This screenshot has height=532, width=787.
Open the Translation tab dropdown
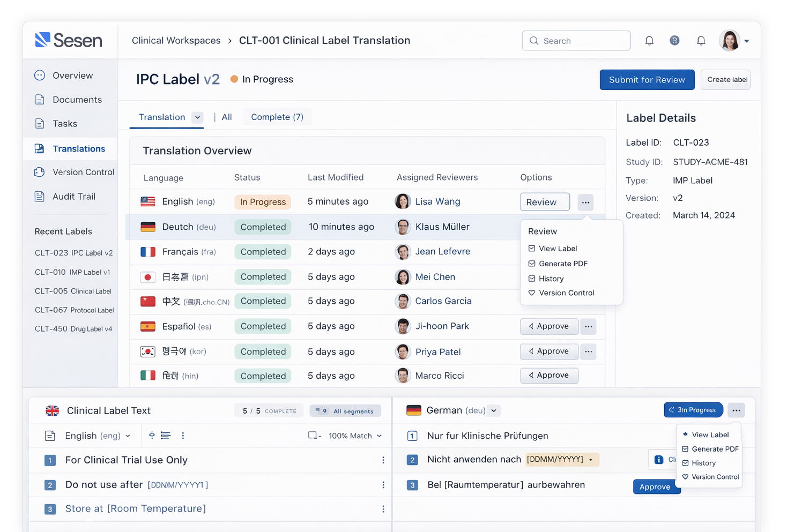pyautogui.click(x=198, y=117)
